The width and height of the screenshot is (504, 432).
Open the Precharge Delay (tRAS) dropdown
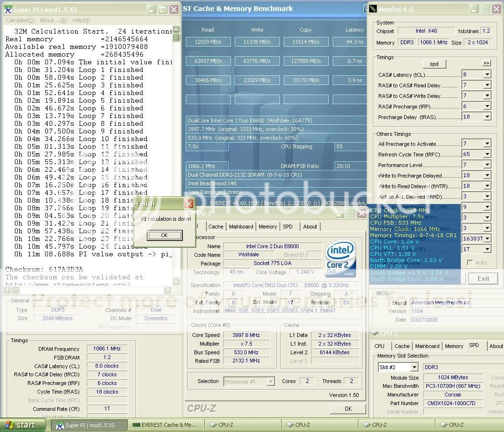pos(487,117)
